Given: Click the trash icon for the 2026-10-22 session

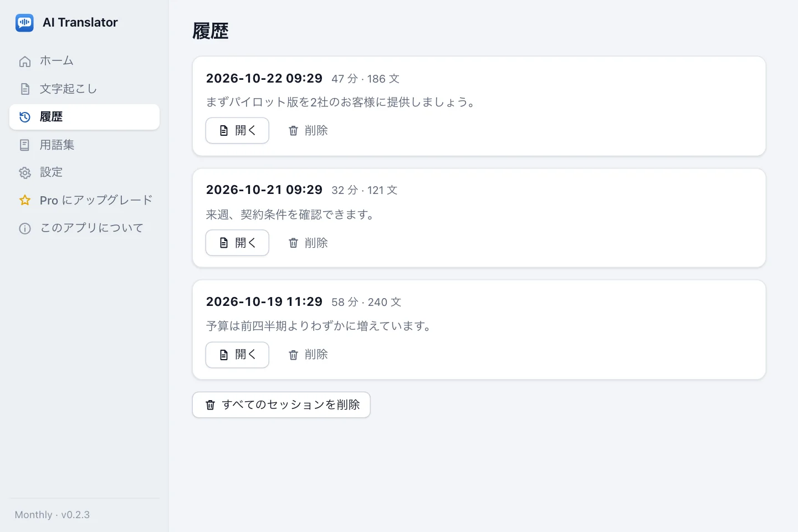Looking at the screenshot, I should click(293, 131).
